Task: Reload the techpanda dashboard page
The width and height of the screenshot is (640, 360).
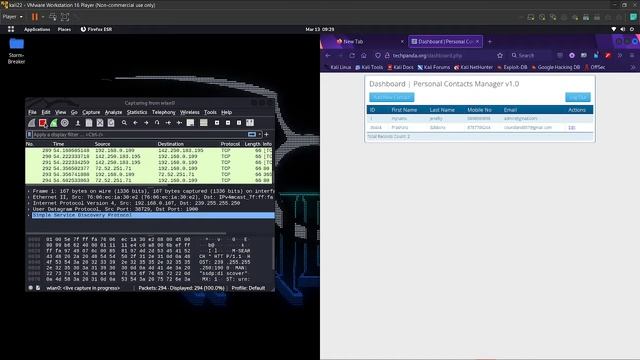Action: click(x=352, y=56)
